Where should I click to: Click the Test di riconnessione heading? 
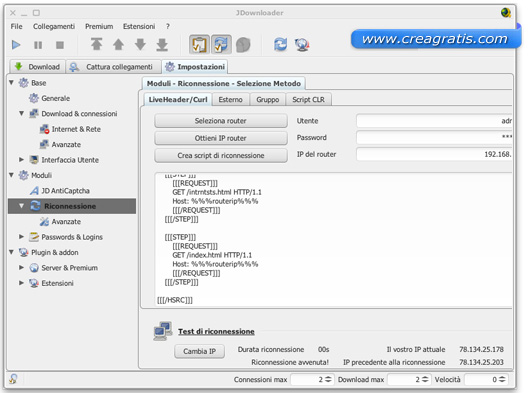click(x=216, y=331)
